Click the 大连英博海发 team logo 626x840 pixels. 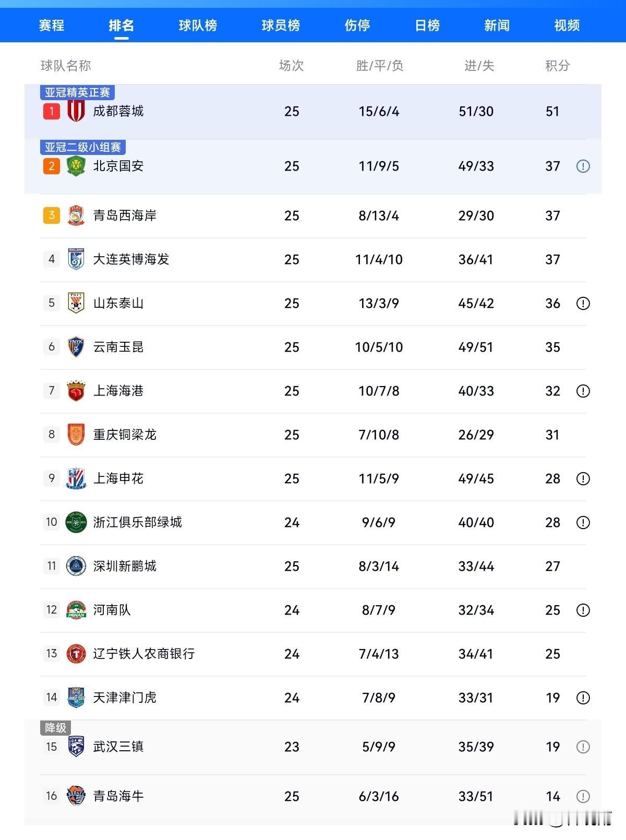(x=76, y=259)
